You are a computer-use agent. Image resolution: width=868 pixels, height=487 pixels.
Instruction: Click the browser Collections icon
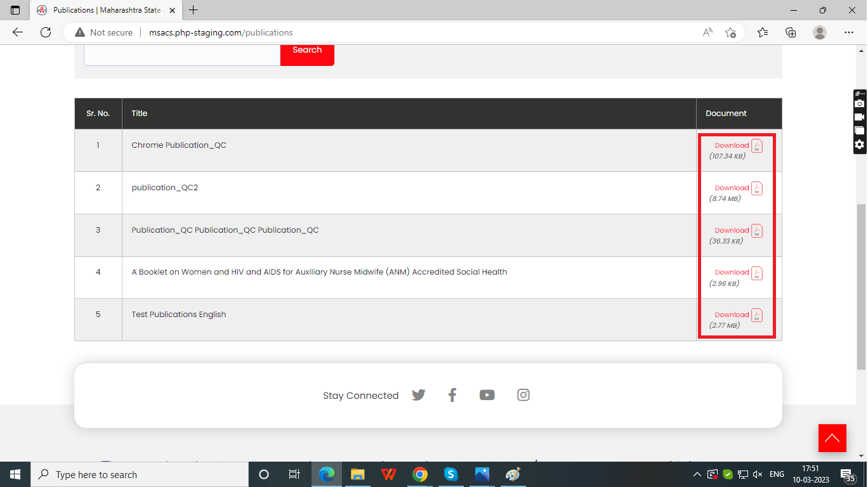[x=791, y=32]
